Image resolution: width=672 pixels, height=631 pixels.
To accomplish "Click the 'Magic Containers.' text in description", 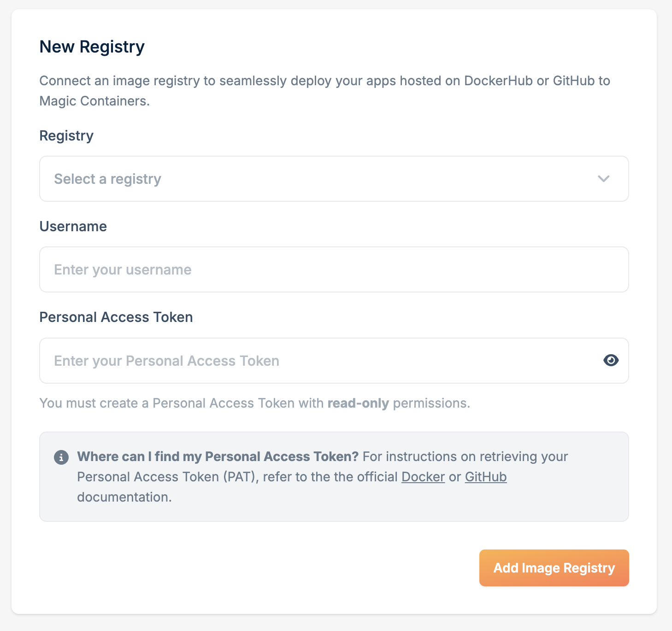I will pyautogui.click(x=94, y=101).
